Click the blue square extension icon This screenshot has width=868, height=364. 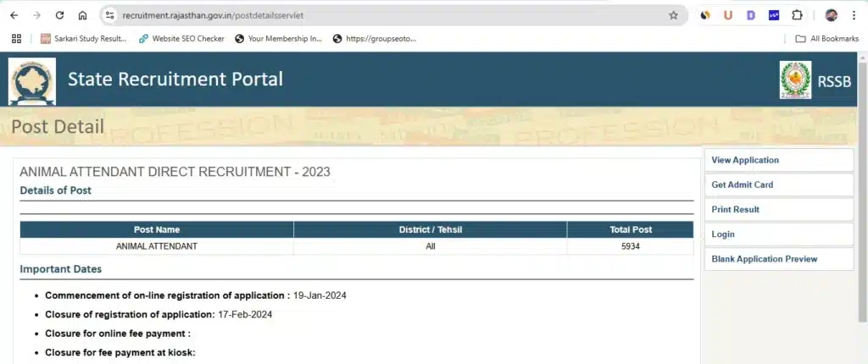point(774,15)
